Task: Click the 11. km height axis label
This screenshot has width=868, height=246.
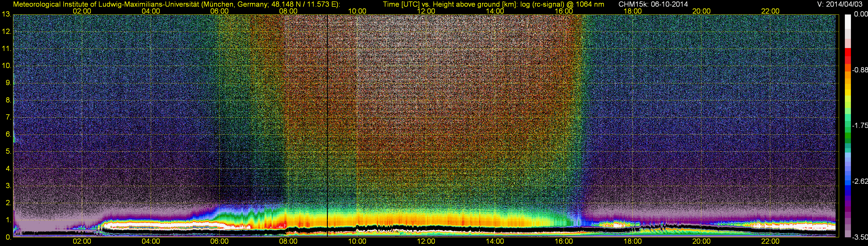Action: click(7, 49)
